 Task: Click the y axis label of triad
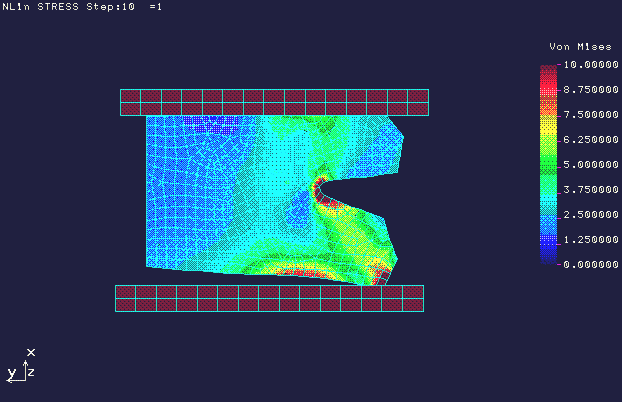tap(11, 373)
